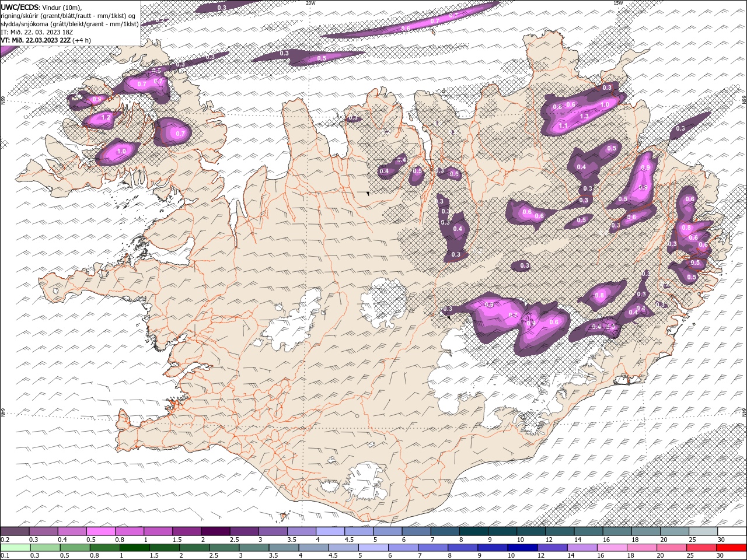The width and height of the screenshot is (747, 560).
Task: Select the dark purple 2 swatch in the upper legend bar
Action: click(215, 531)
